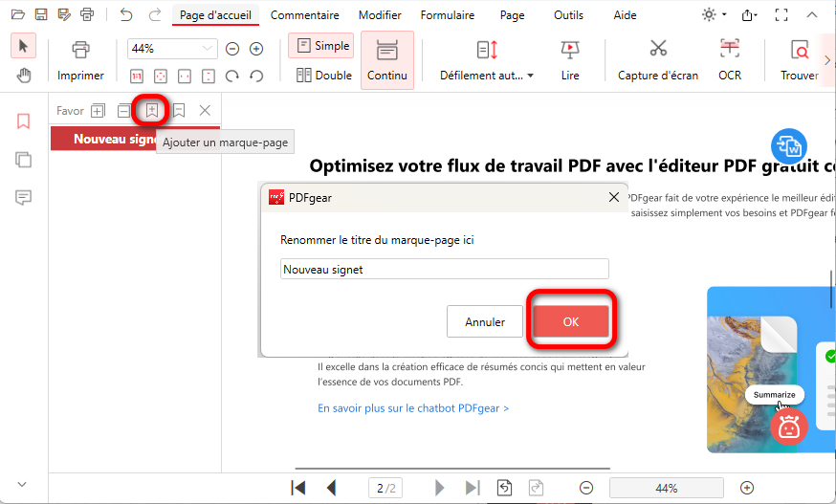The height and width of the screenshot is (504, 836).
Task: Redo the last action
Action: [x=155, y=14]
